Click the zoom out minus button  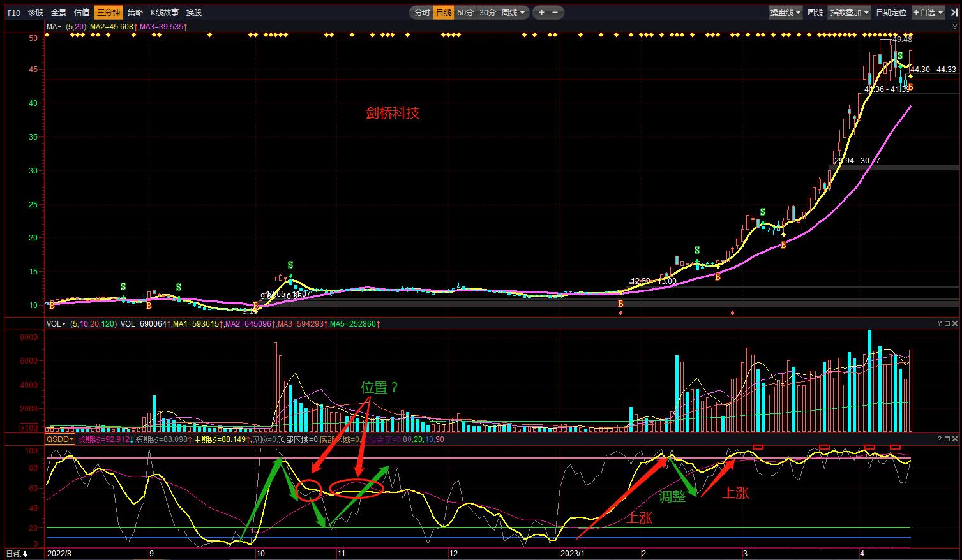pyautogui.click(x=555, y=13)
